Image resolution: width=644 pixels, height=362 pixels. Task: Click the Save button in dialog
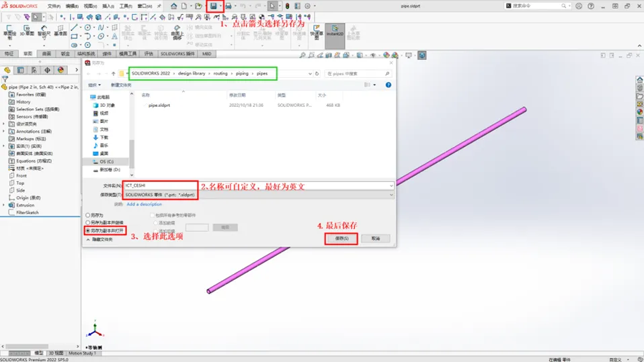coord(341,238)
